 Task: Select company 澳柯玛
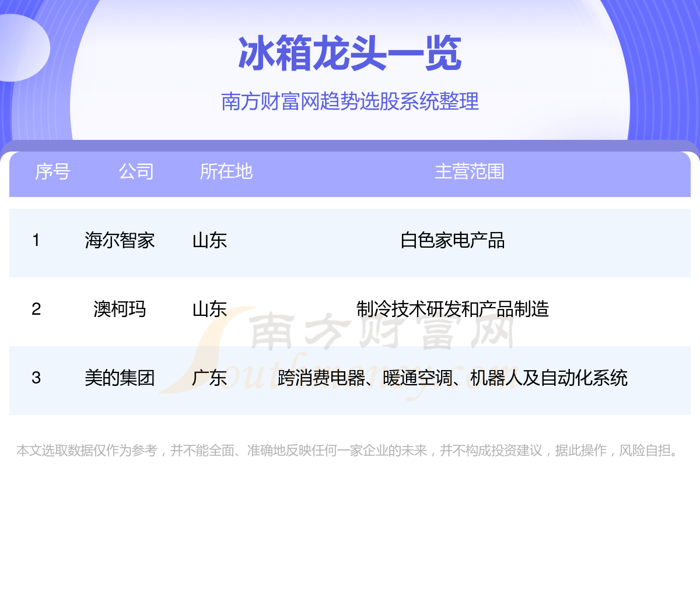click(120, 309)
